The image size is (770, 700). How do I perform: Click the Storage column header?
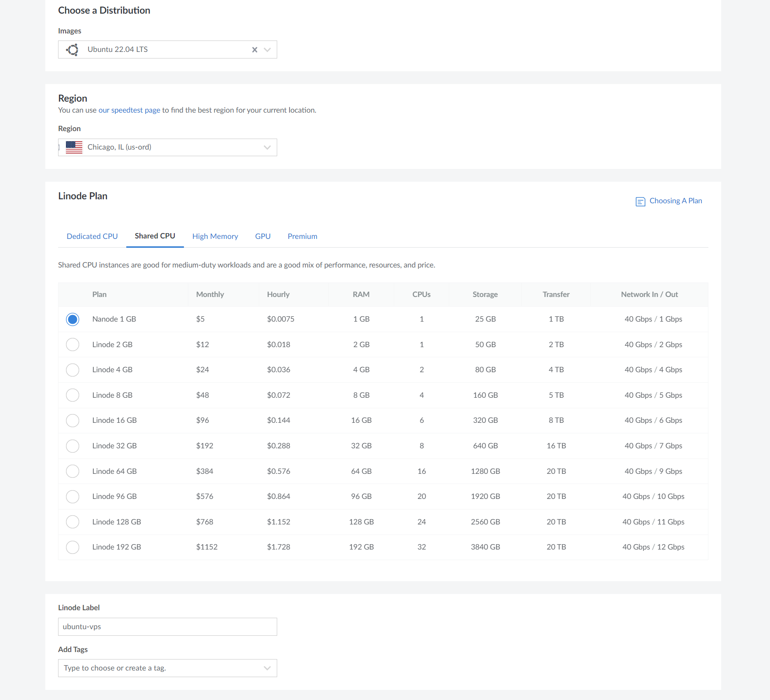(x=485, y=294)
